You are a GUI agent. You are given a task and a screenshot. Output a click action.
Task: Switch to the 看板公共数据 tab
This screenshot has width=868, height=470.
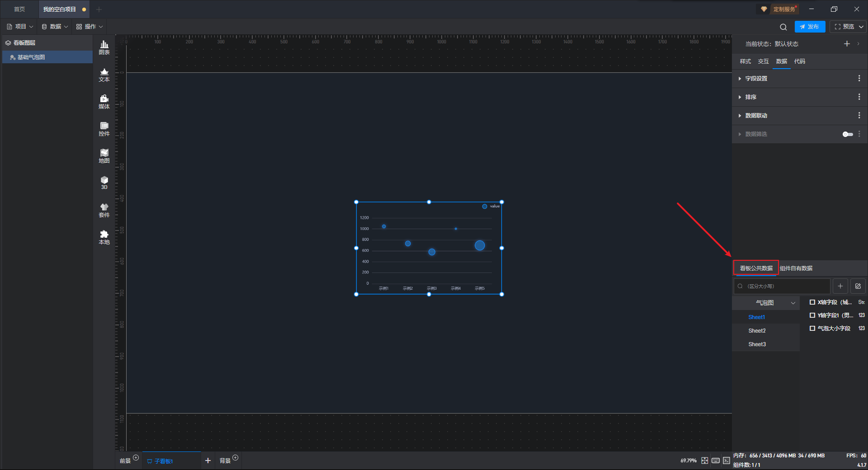click(756, 268)
